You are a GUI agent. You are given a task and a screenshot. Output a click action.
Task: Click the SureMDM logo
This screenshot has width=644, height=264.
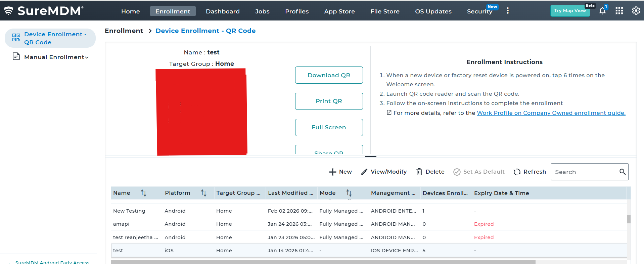tap(44, 11)
